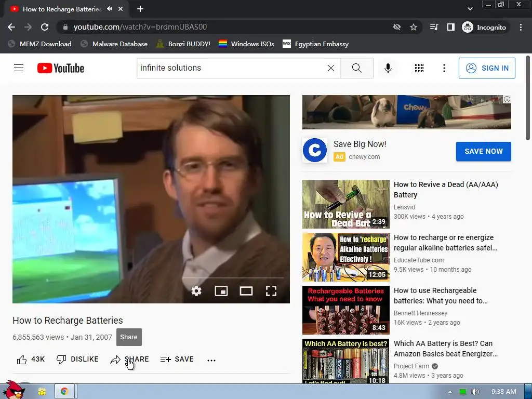Image resolution: width=532 pixels, height=399 pixels.
Task: Dislike the video
Action: pos(77,360)
